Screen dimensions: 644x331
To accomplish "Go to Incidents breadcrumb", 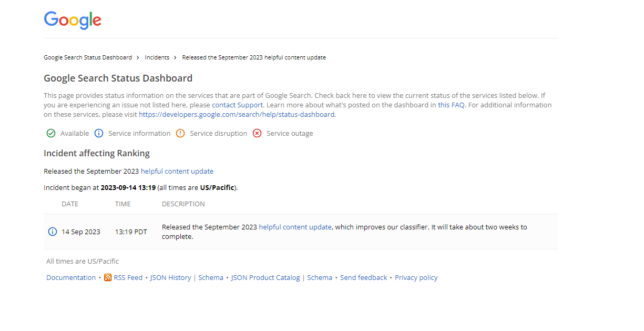I will [157, 57].
